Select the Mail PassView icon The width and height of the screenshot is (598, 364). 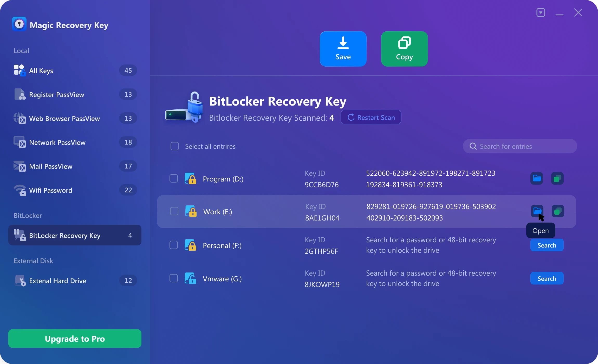coord(19,166)
